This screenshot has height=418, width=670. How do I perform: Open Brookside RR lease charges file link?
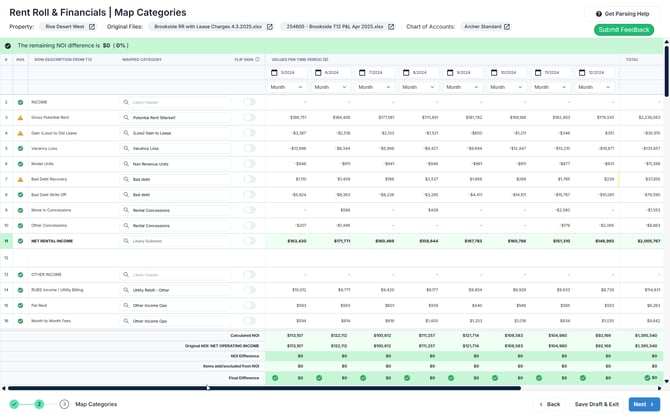pyautogui.click(x=269, y=27)
